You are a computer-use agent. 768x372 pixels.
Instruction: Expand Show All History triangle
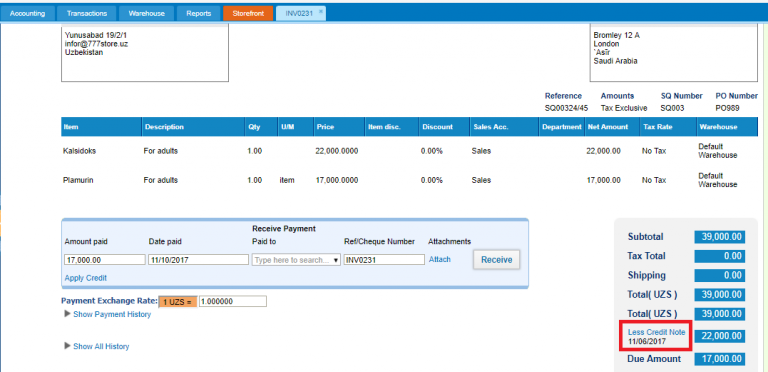(68, 346)
